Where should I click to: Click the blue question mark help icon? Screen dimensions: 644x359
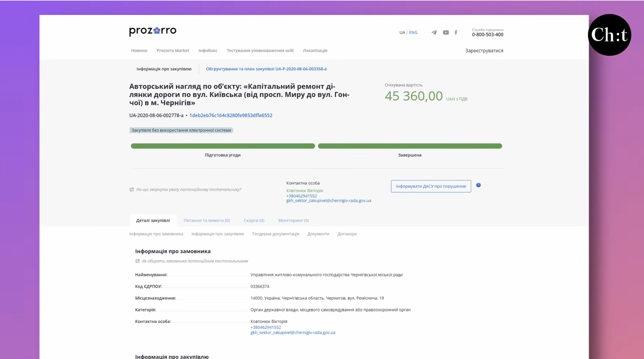478,185
